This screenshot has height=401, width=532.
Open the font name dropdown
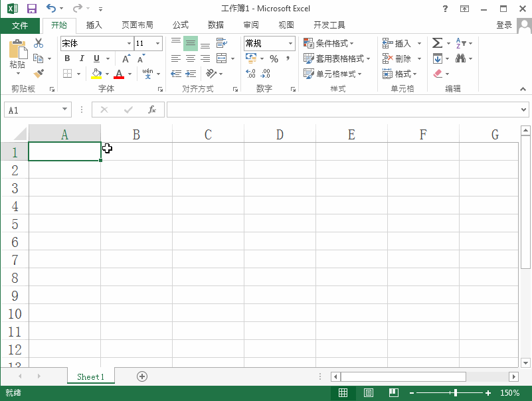point(129,42)
